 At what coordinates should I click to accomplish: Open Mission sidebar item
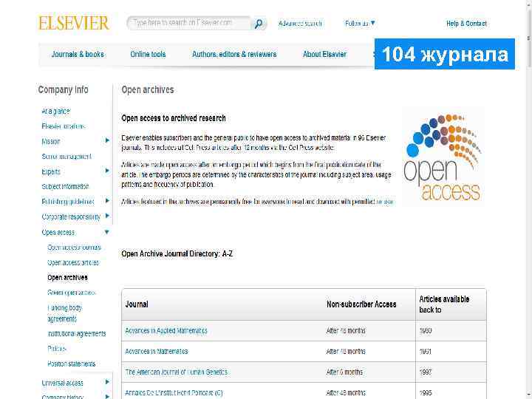coord(51,141)
